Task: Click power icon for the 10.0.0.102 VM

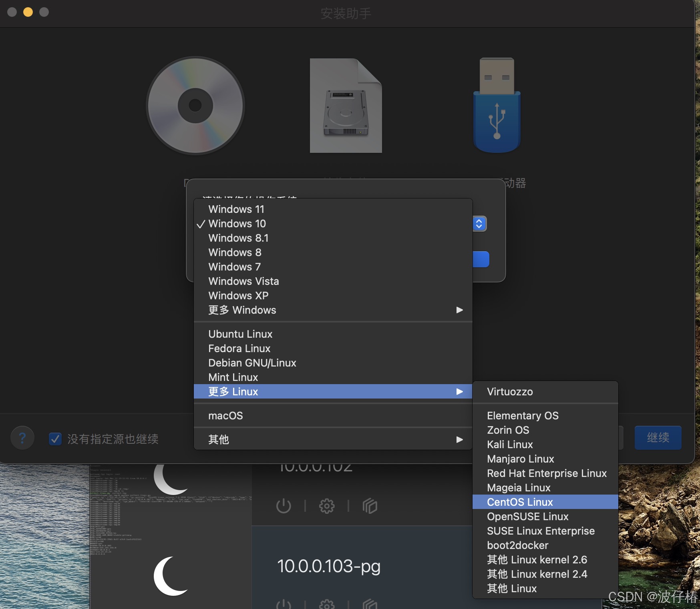Action: [x=284, y=506]
